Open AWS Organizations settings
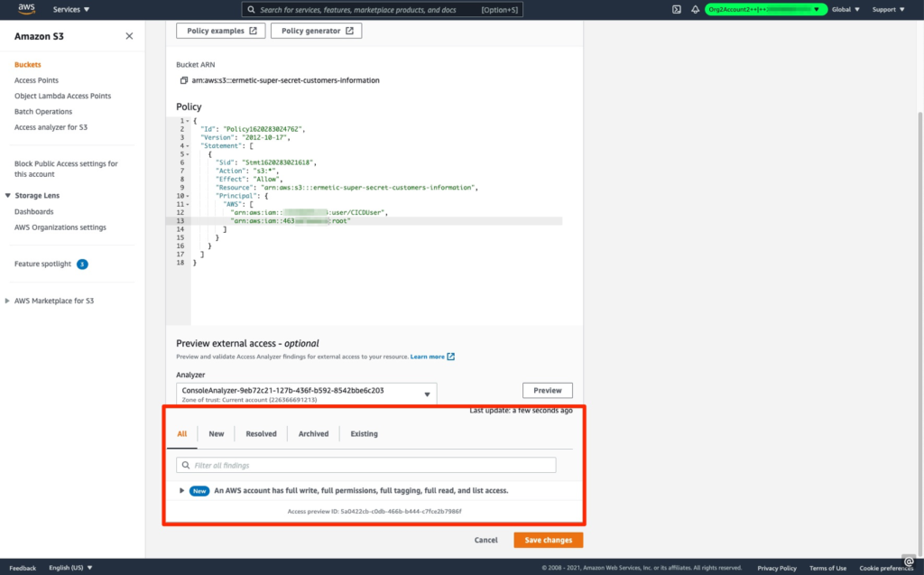 pyautogui.click(x=60, y=227)
